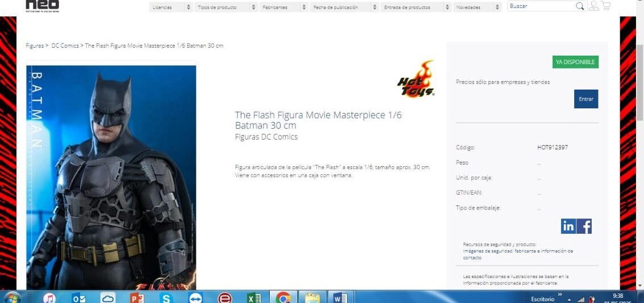The image size is (644, 303).
Task: Select the code HOT912397
Action: (553, 147)
